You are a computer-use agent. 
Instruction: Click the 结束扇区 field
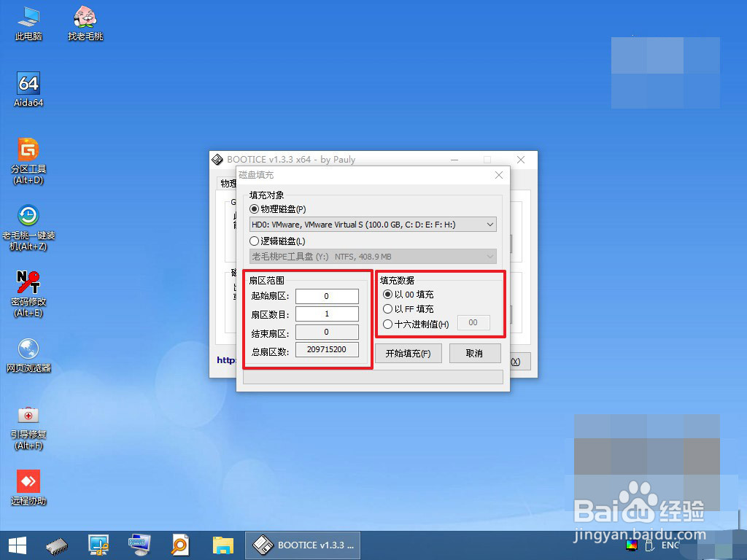tap(327, 332)
